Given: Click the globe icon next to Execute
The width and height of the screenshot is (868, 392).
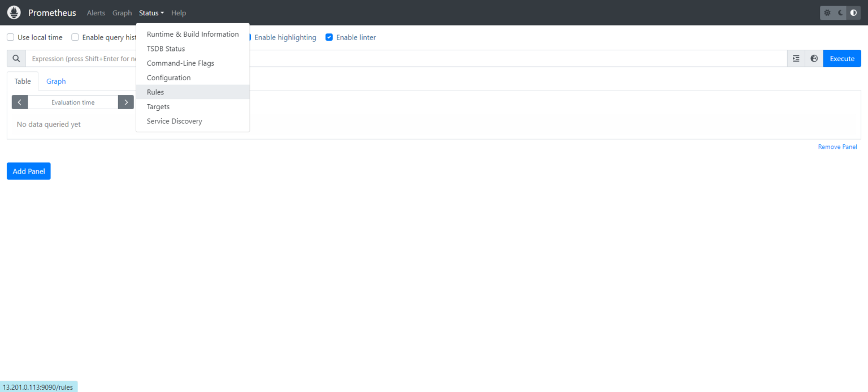Looking at the screenshot, I should (x=814, y=58).
